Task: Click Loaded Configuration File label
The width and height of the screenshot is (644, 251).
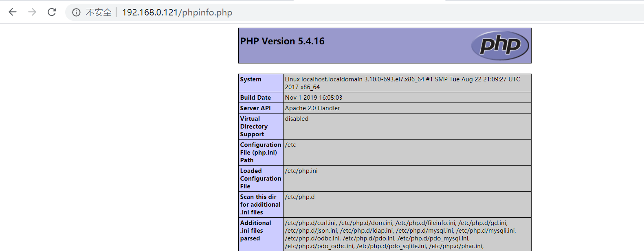Action: coord(261,179)
